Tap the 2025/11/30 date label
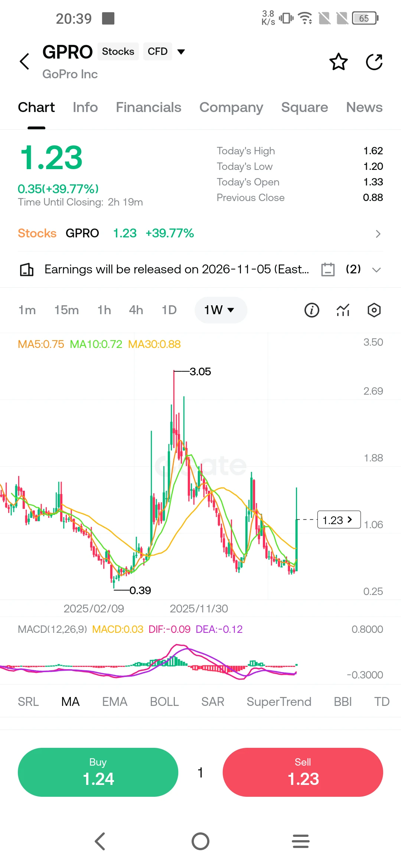This screenshot has width=401, height=868. point(199,609)
